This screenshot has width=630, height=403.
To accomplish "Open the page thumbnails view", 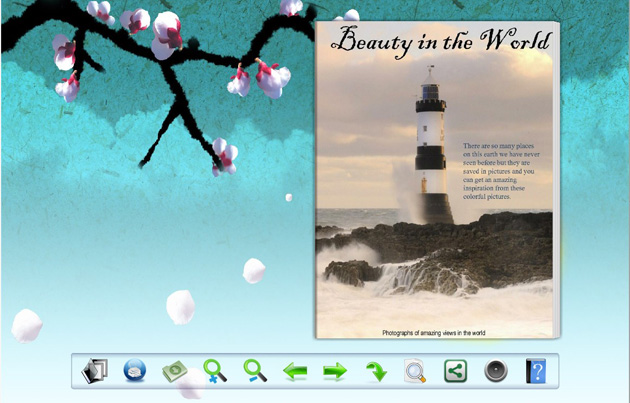I will [x=95, y=370].
